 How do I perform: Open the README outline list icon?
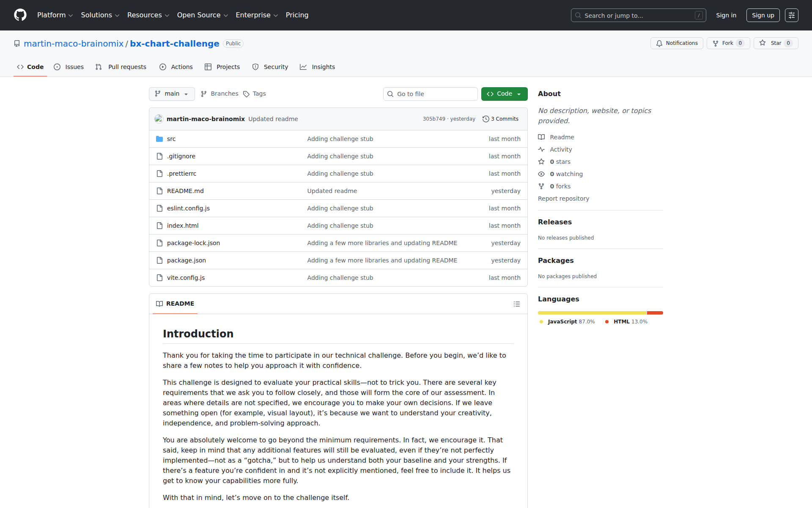516,304
